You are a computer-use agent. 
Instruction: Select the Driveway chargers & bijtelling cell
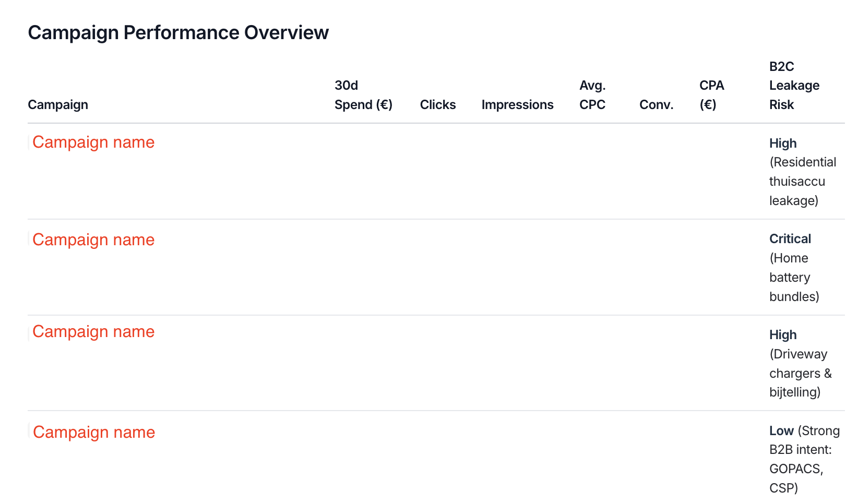(x=801, y=363)
